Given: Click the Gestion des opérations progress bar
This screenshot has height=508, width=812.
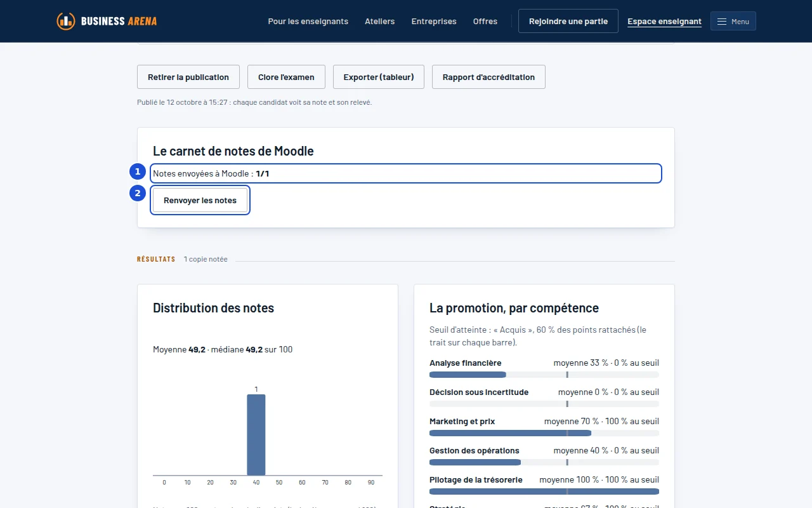Looking at the screenshot, I should [x=544, y=462].
